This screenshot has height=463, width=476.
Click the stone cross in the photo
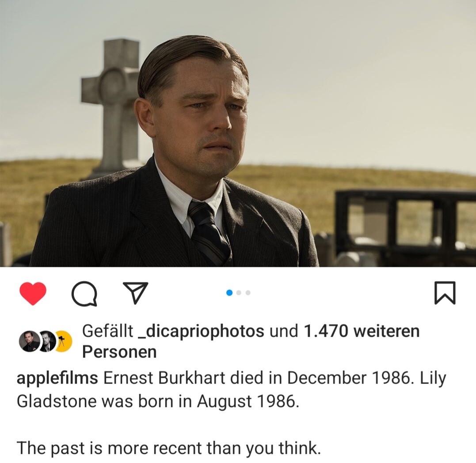(x=112, y=106)
